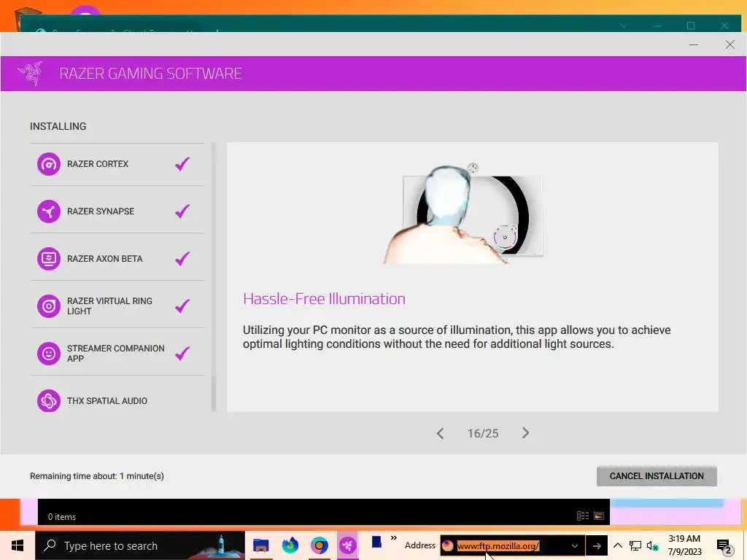Open the Address bar dropdown arrow
Image resolution: width=747 pixels, height=560 pixels.
[575, 545]
